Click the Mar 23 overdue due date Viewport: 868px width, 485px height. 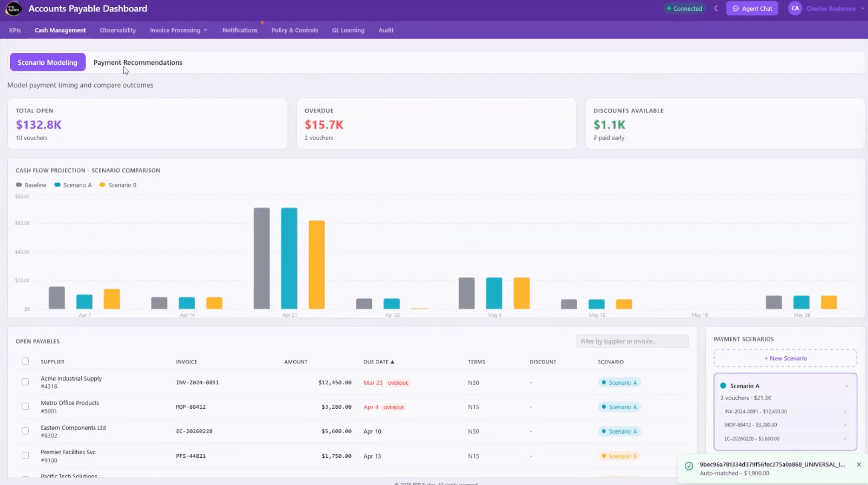point(373,383)
